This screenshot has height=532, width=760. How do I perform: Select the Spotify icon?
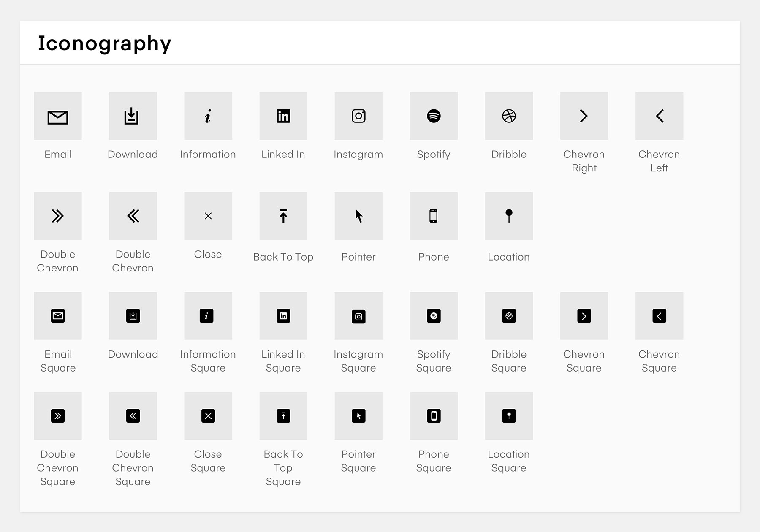[x=433, y=116]
